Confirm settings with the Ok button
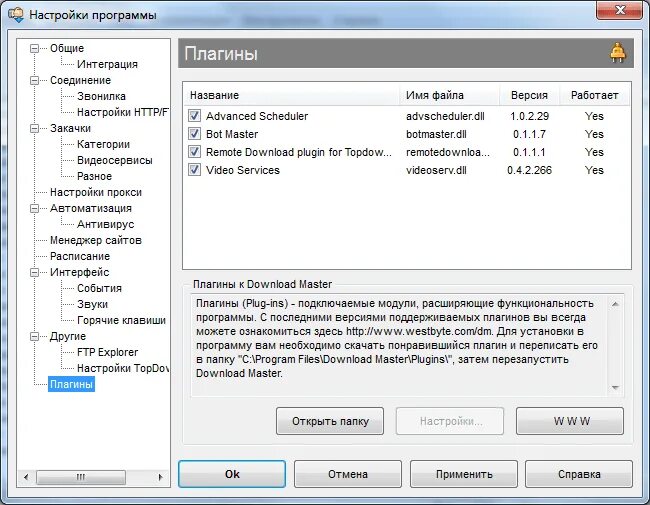 (232, 474)
